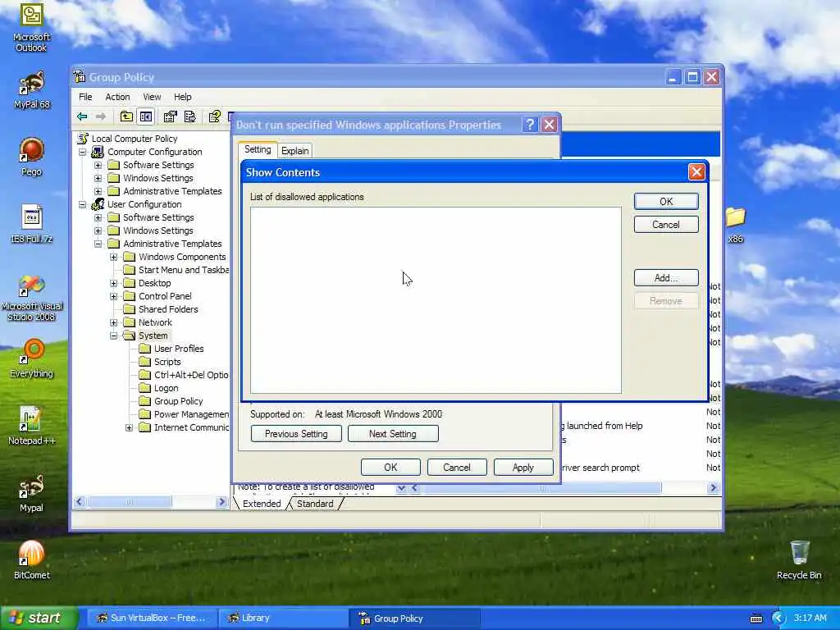Open the File menu

click(x=85, y=97)
